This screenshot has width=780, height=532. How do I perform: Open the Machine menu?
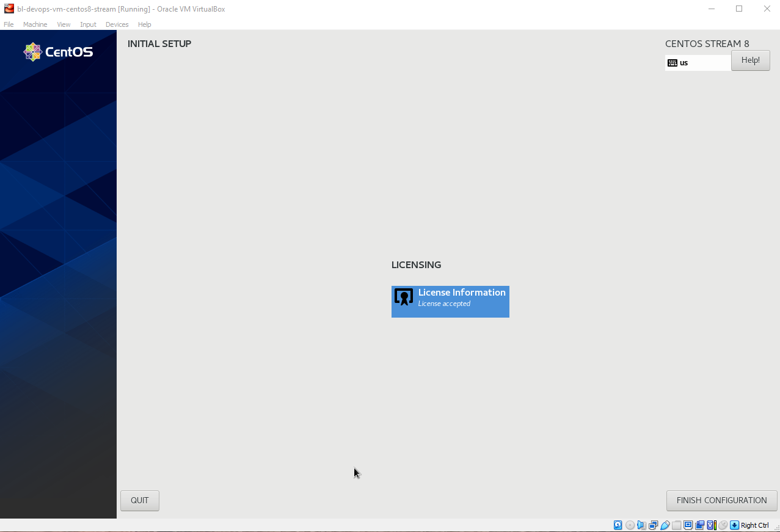[x=35, y=24]
